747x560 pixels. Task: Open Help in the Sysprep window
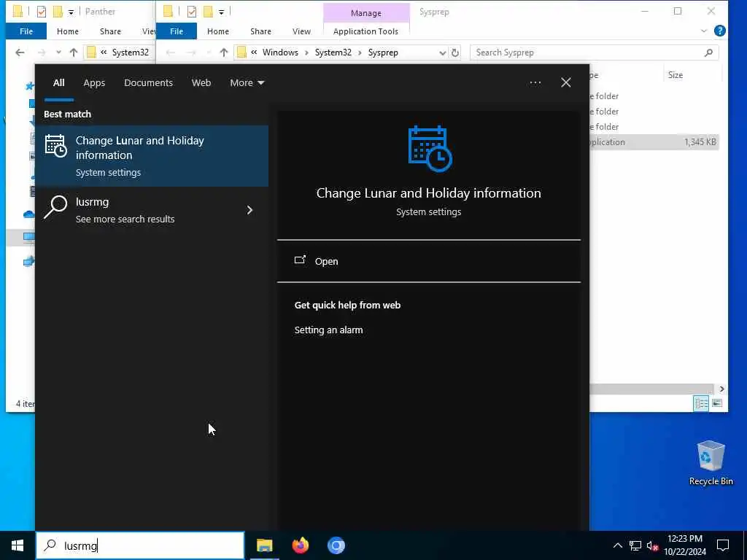(720, 31)
